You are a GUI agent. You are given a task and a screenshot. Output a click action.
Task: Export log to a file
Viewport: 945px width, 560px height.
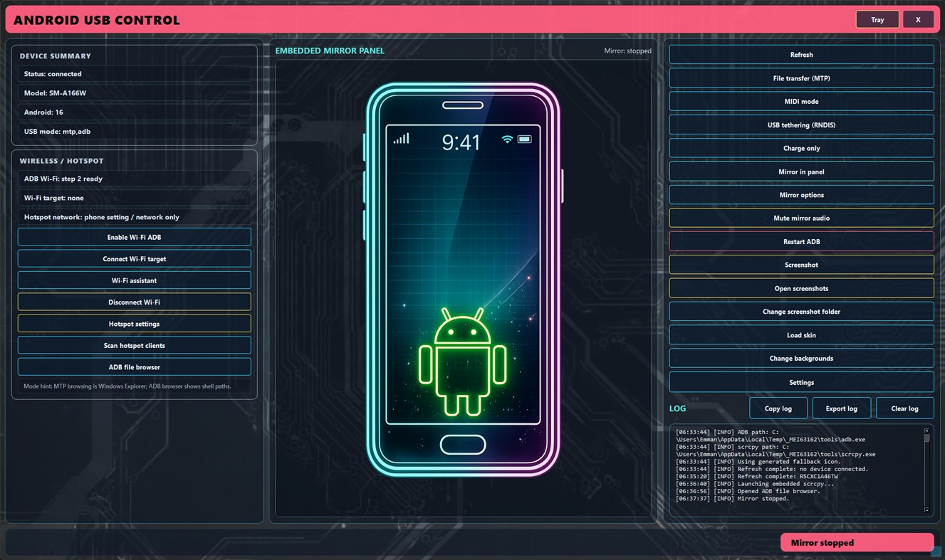pos(841,408)
